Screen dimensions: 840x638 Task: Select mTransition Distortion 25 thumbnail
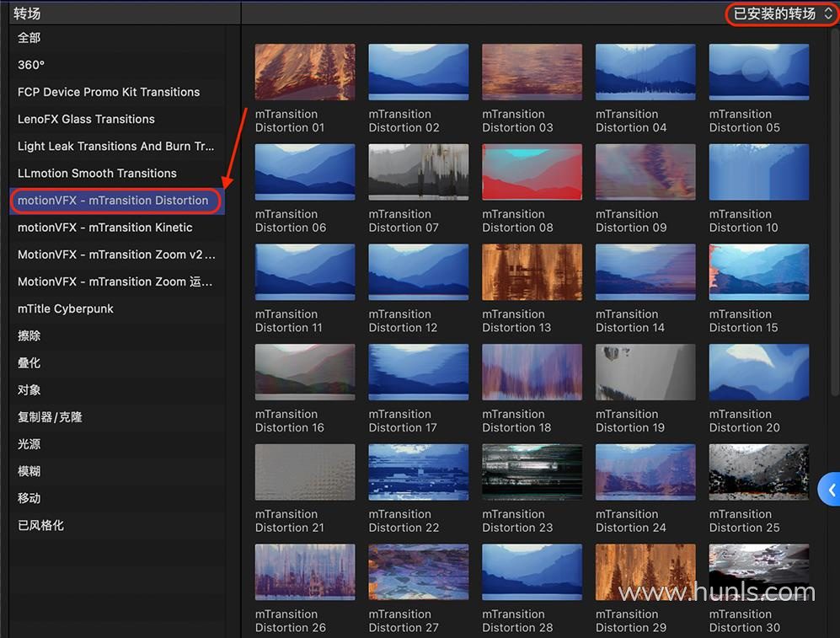(759, 472)
